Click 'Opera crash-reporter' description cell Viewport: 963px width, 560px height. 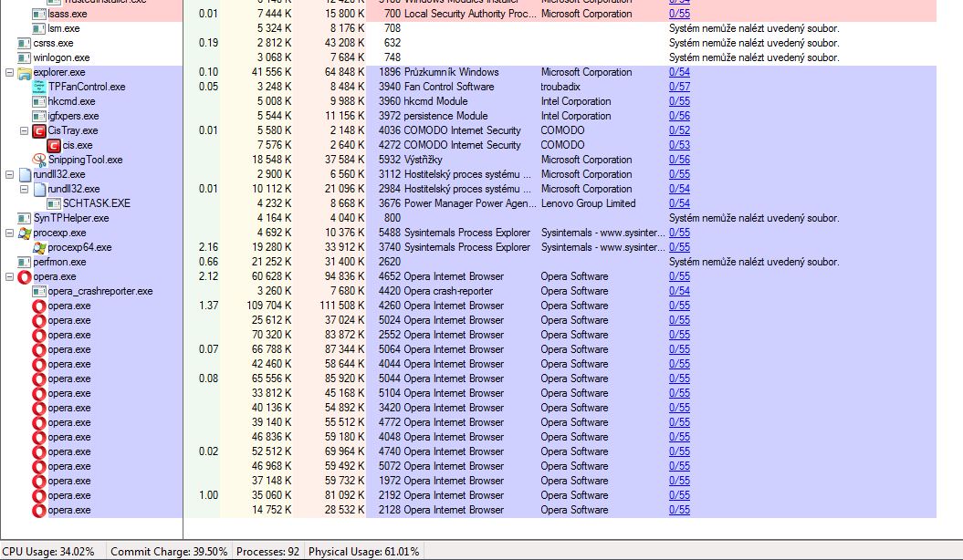[x=448, y=291]
